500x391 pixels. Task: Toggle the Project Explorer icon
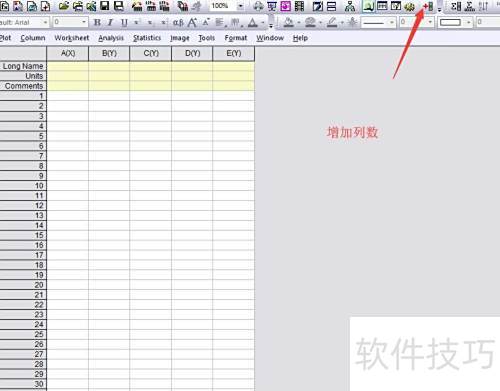(x=368, y=6)
